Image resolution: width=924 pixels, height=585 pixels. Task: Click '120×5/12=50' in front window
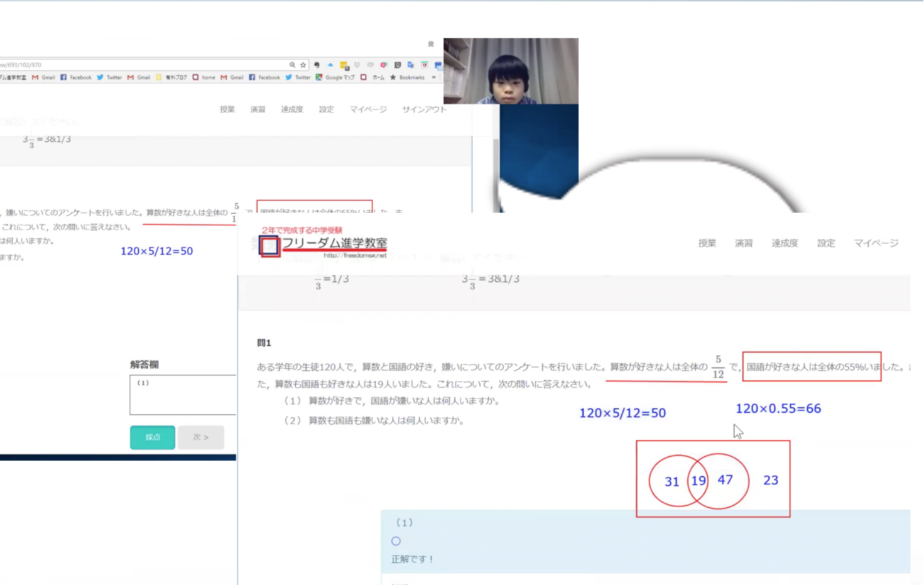tap(622, 413)
